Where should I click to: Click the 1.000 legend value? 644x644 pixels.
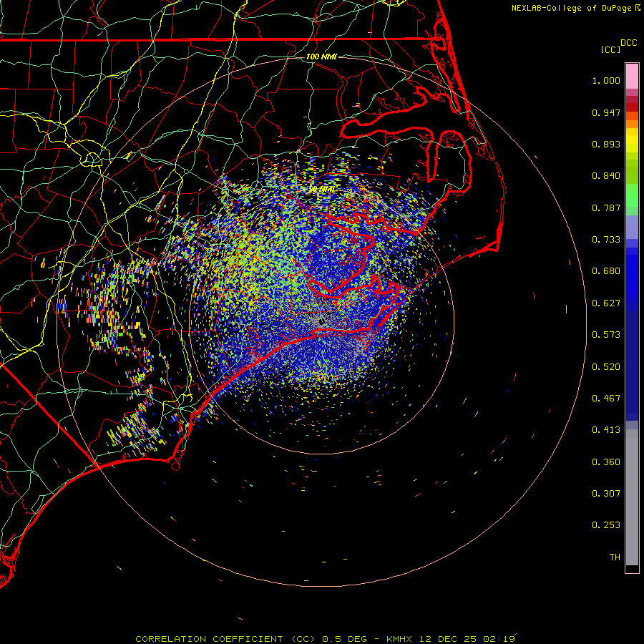click(606, 80)
